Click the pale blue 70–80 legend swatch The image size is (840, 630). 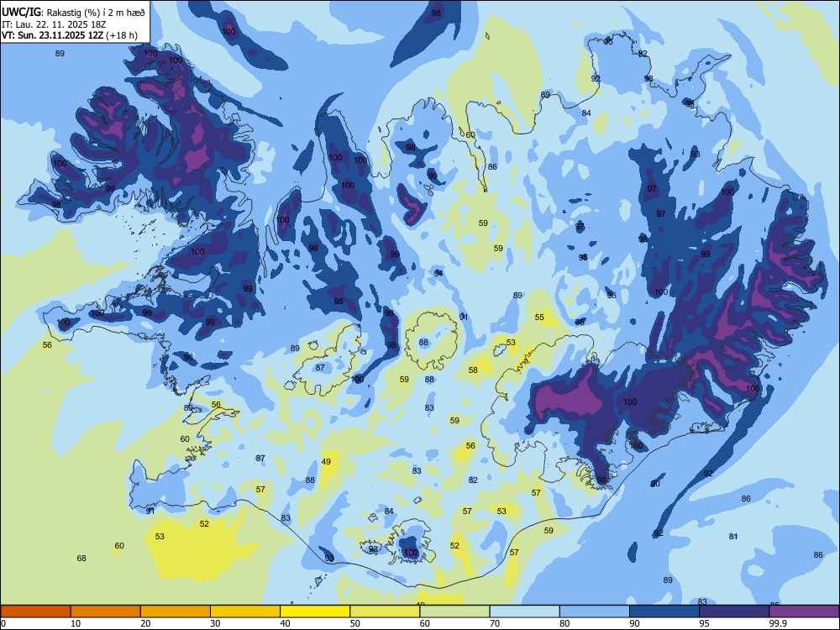[524, 612]
